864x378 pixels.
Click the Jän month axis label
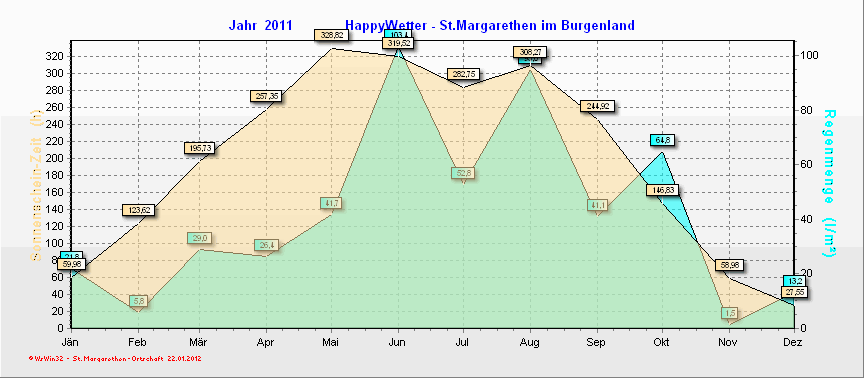coord(71,343)
